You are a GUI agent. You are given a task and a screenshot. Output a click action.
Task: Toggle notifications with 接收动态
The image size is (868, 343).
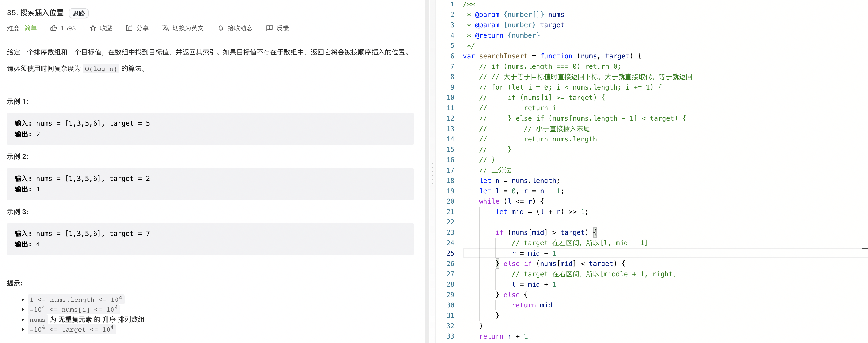coord(240,28)
